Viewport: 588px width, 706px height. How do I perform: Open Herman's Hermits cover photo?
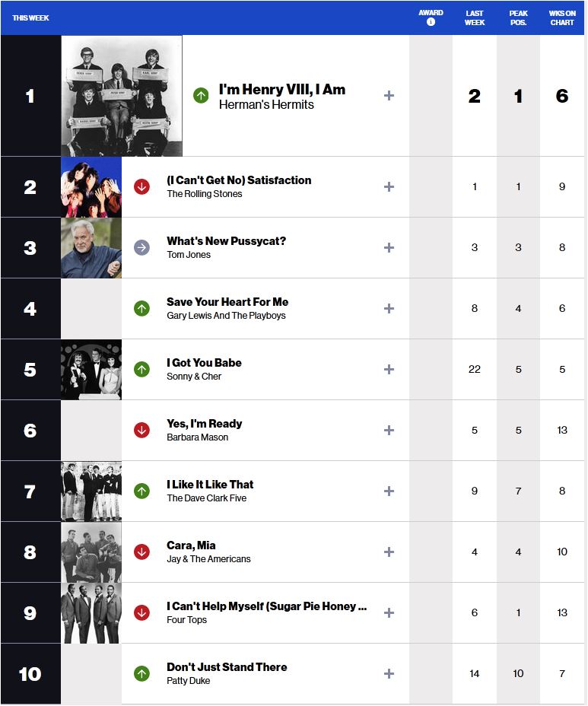[x=122, y=96]
